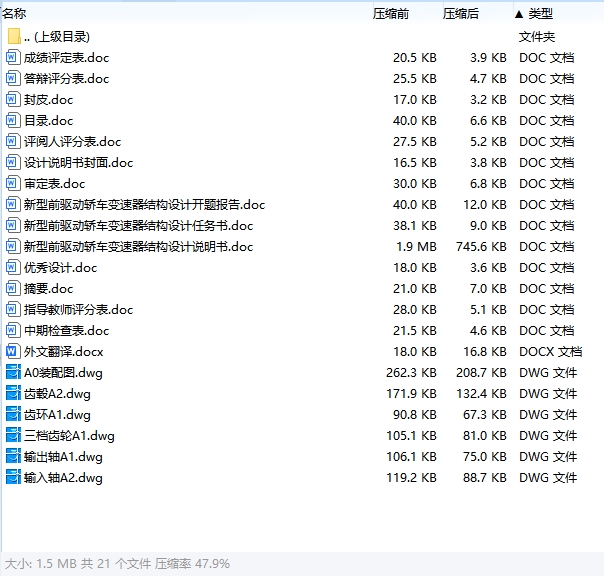Screen dimensions: 604x576
Task: Select the file name 审定表.doc
Action: click(x=54, y=184)
